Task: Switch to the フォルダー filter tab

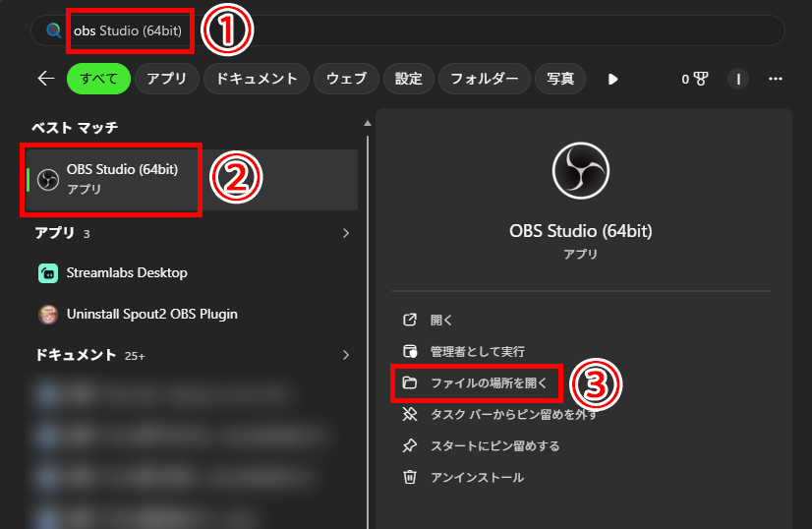Action: pos(485,79)
